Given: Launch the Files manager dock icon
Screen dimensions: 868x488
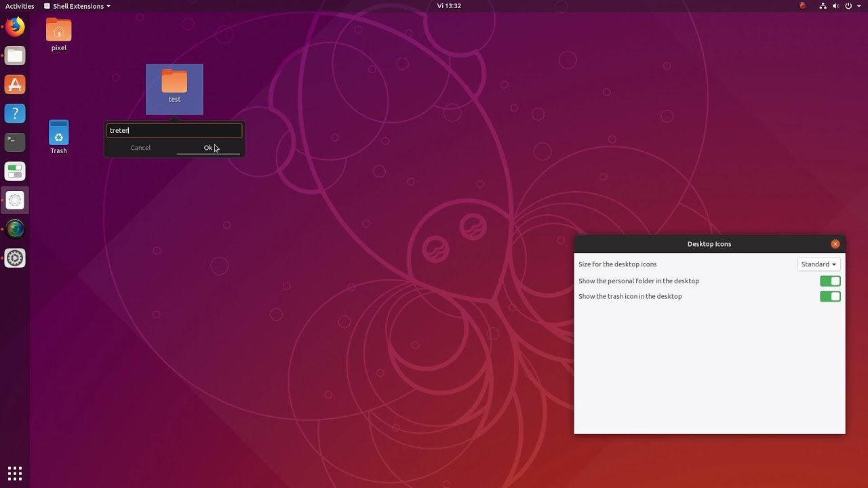Looking at the screenshot, I should 15,56.
